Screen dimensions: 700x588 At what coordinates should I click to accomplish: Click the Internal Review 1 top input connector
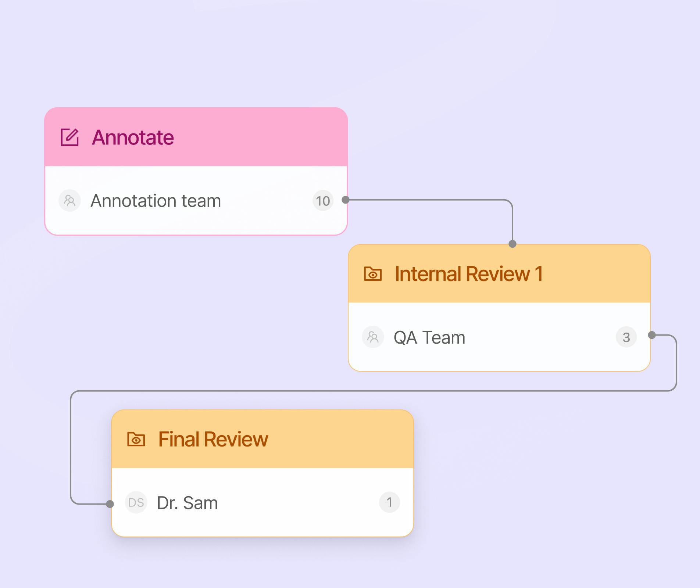(x=512, y=244)
